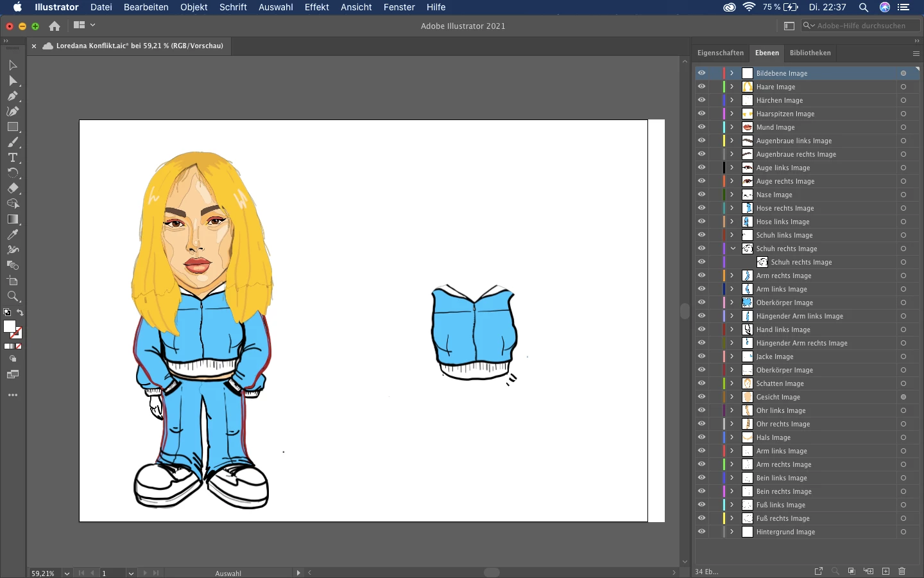Open the zoom level dropdown
The height and width of the screenshot is (578, 924).
pyautogui.click(x=67, y=573)
